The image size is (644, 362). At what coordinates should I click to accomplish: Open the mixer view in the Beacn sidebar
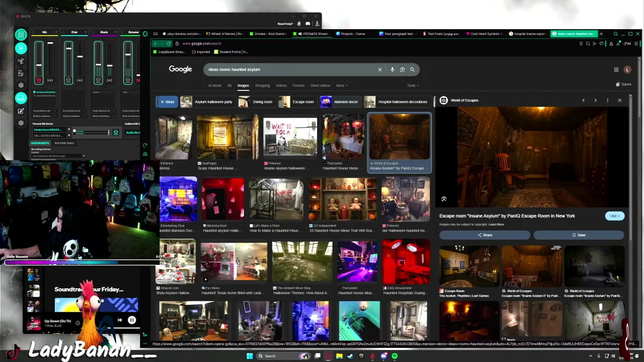[x=21, y=35]
